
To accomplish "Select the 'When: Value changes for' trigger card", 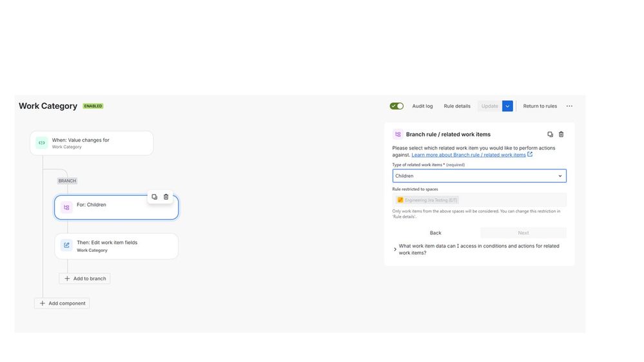I will (x=92, y=143).
